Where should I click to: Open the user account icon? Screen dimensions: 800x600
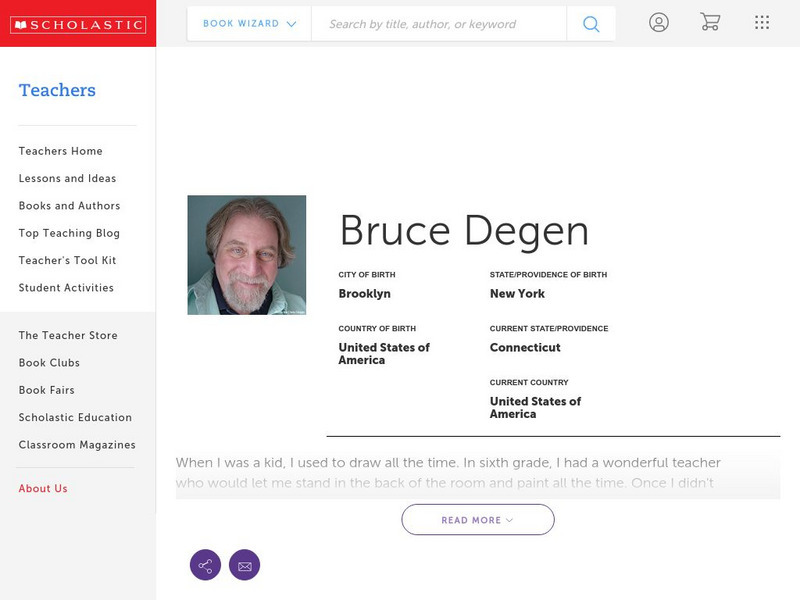coord(659,22)
